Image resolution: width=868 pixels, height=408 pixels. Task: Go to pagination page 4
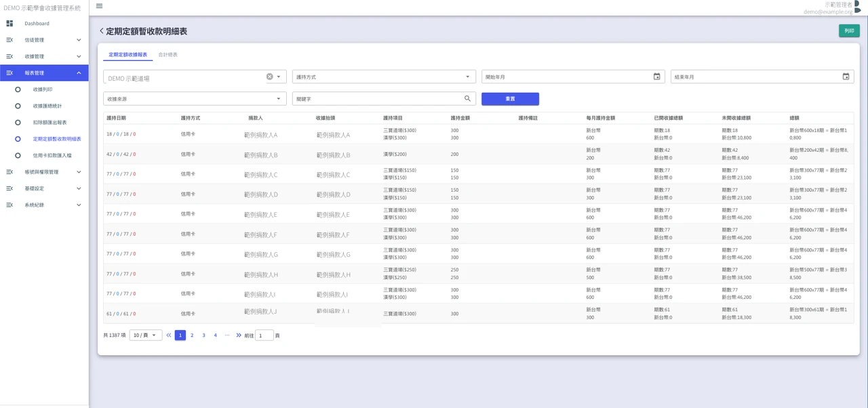216,335
